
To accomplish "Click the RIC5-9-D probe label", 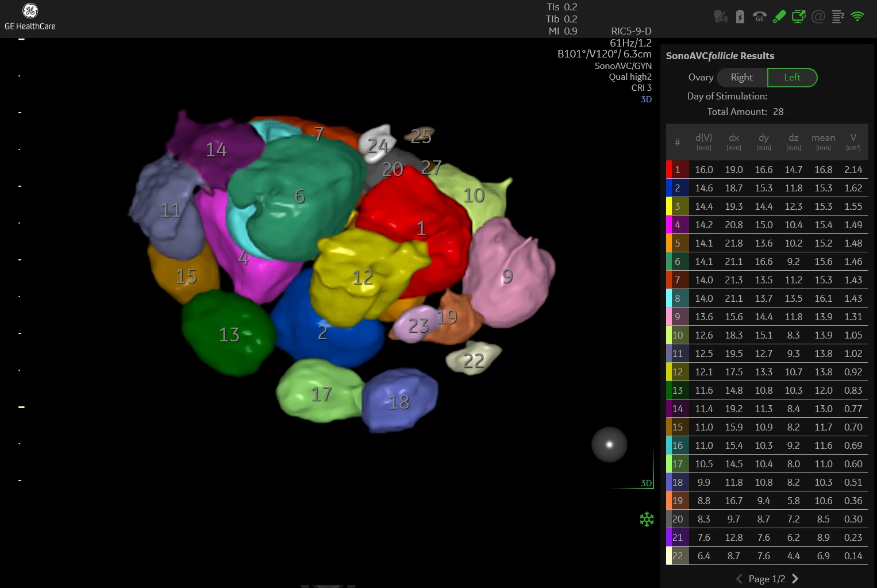I will point(631,31).
